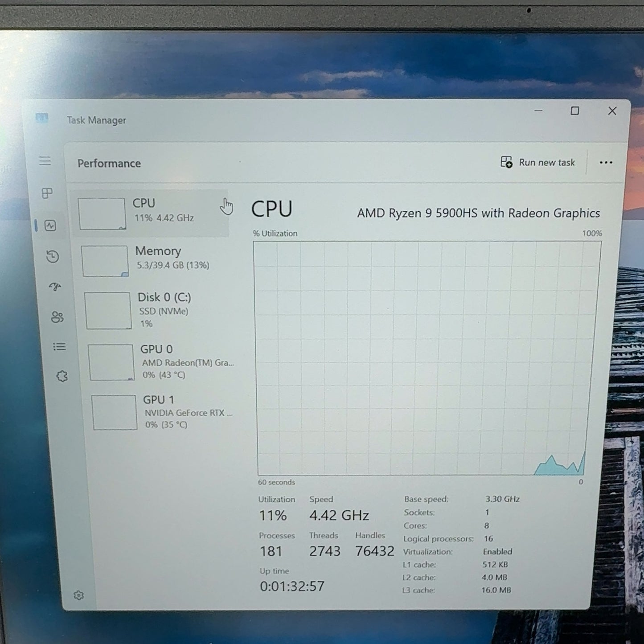This screenshot has width=644, height=644.
Task: Maximize the Task Manager window
Action: point(575,111)
